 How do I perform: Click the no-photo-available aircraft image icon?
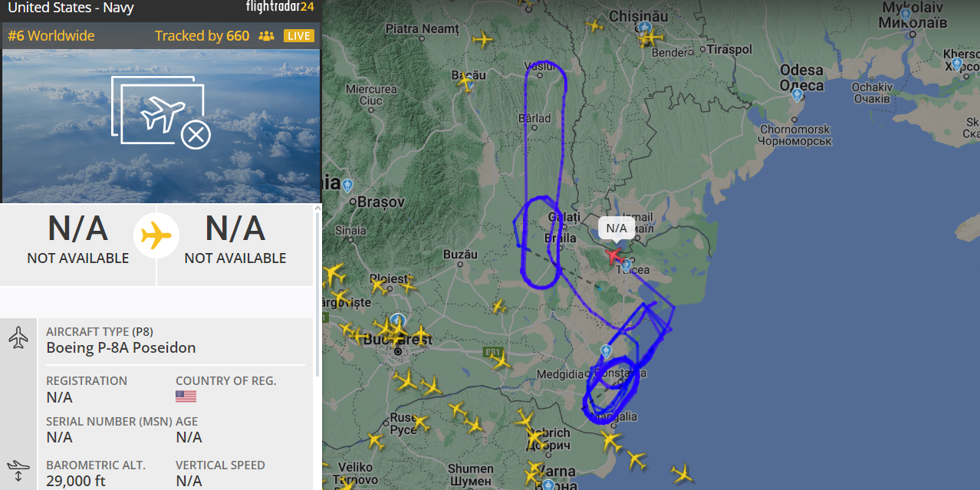161,112
